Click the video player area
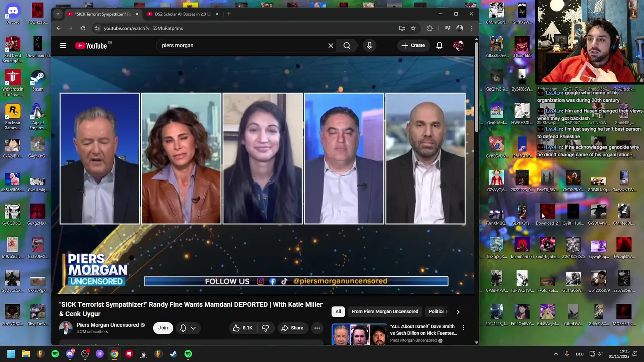Viewport: 644px width, 362px height. click(263, 175)
